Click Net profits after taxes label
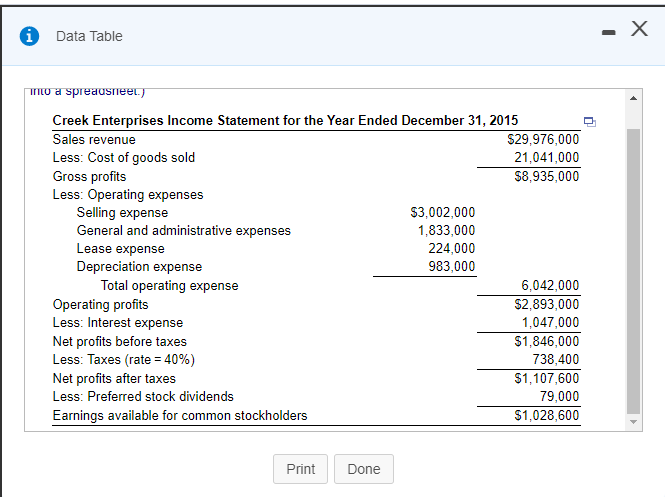665x497 pixels. click(114, 378)
